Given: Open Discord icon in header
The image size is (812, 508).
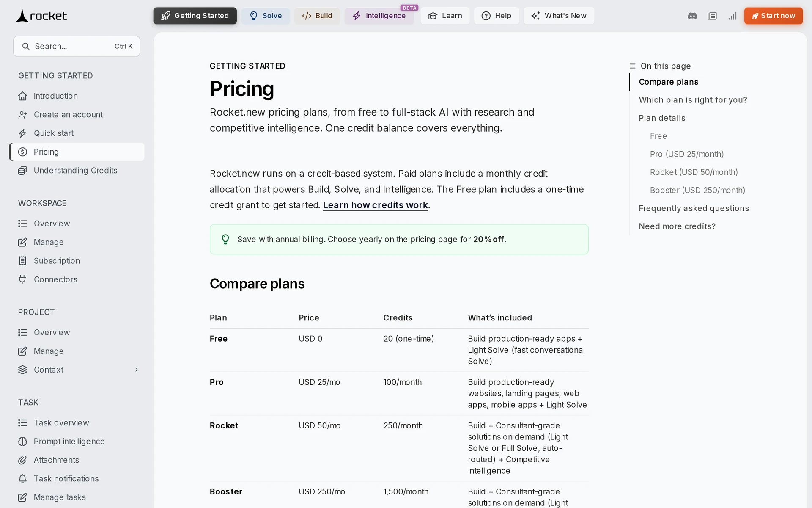Looking at the screenshot, I should tap(692, 16).
